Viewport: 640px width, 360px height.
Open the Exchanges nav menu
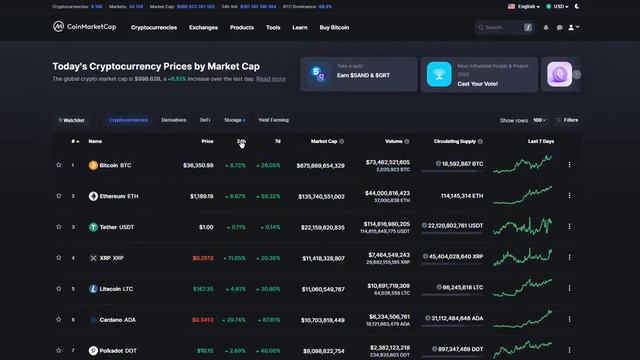coord(203,27)
